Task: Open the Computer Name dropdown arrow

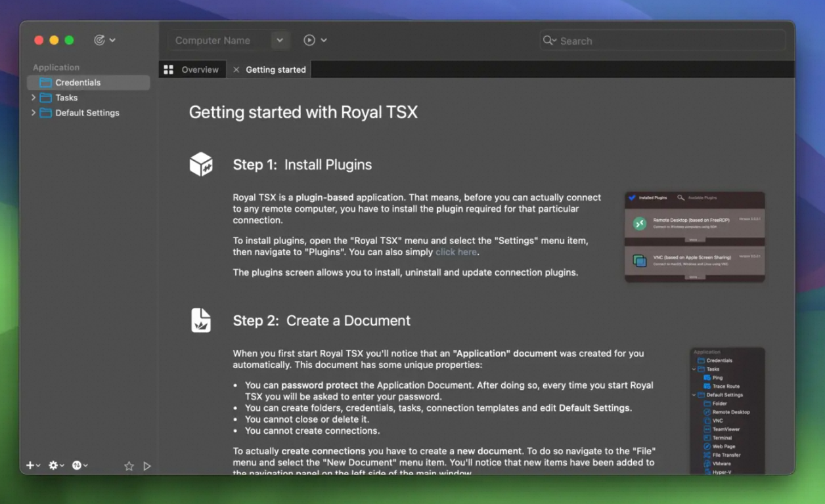Action: (x=280, y=40)
